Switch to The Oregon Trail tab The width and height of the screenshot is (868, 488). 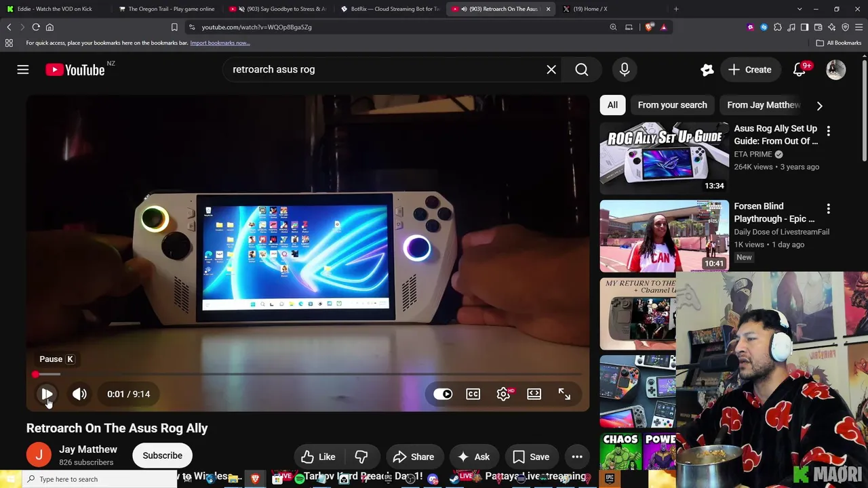click(166, 9)
